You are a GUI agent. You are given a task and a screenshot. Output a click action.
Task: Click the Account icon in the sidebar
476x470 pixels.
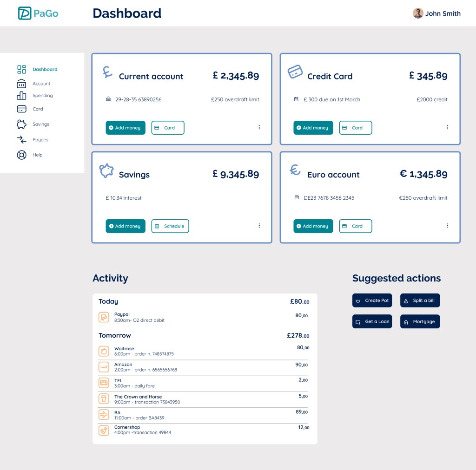tap(21, 84)
